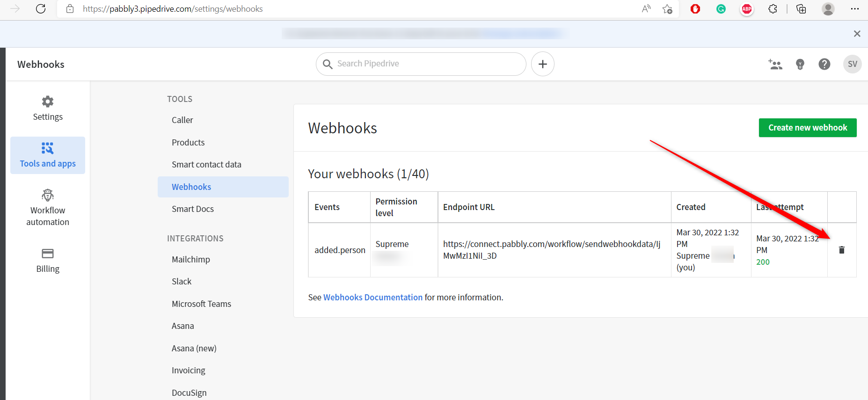Add this page to favorites star icon
868x400 pixels.
667,9
